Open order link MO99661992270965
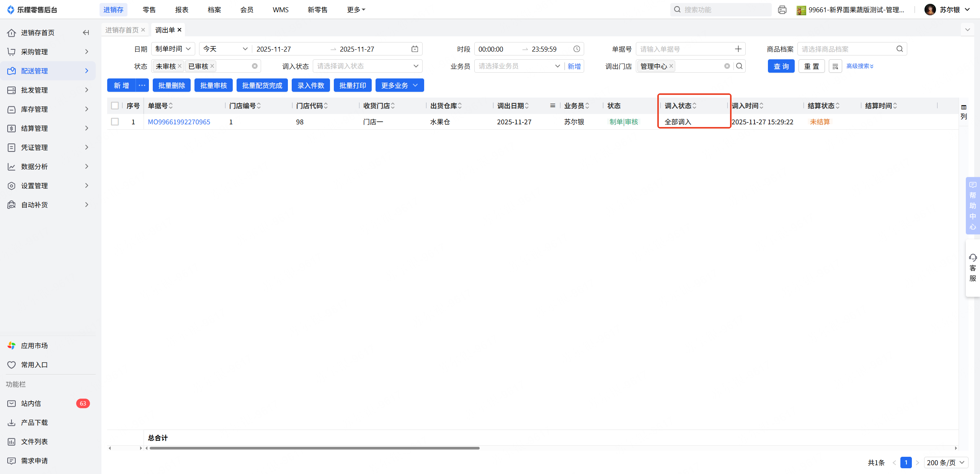 click(179, 122)
